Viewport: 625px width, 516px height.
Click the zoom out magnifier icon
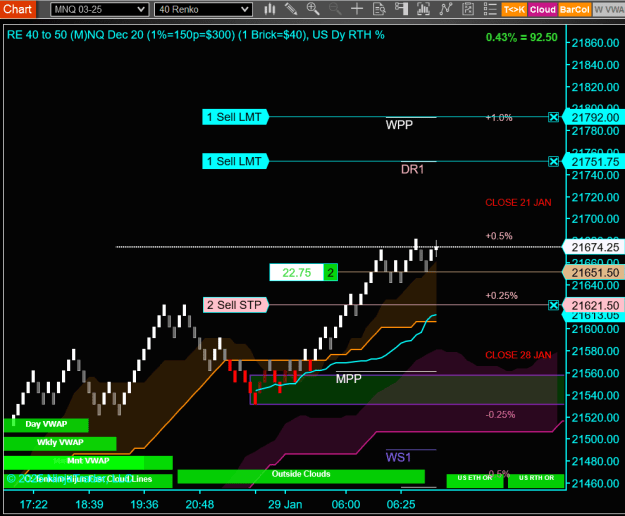(335, 9)
